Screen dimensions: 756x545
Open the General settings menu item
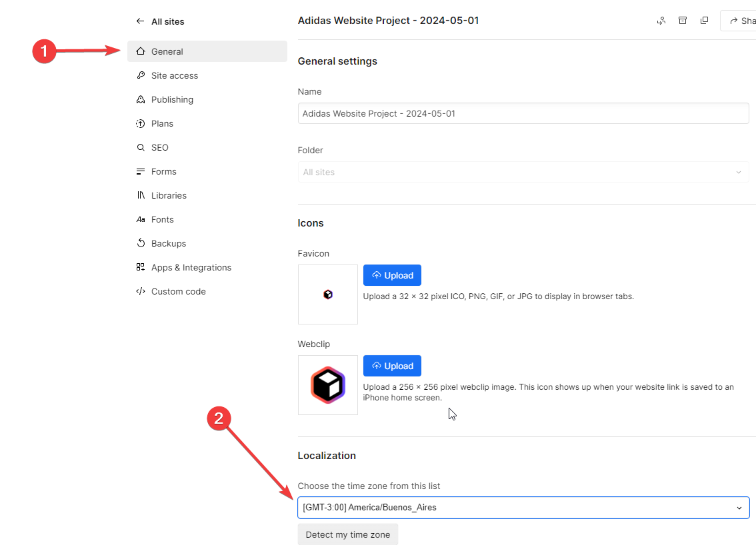click(207, 51)
